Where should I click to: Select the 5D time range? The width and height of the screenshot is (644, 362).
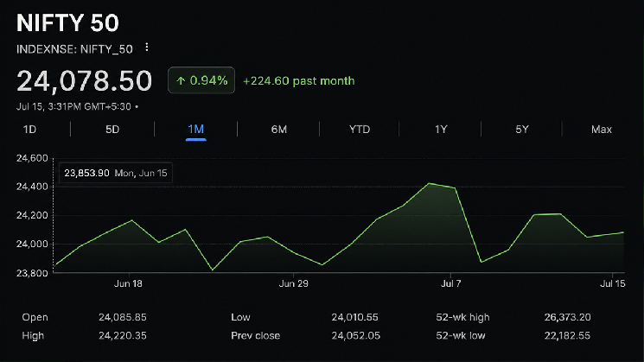coord(112,130)
